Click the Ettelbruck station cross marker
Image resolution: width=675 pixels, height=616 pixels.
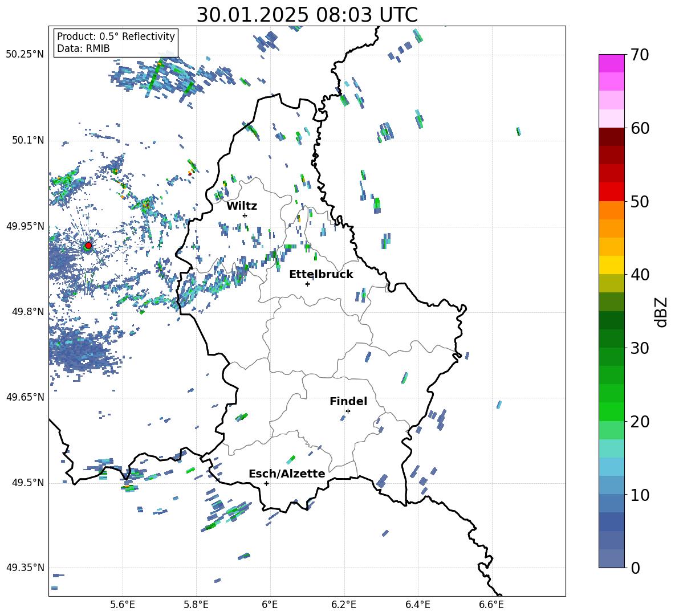[307, 284]
